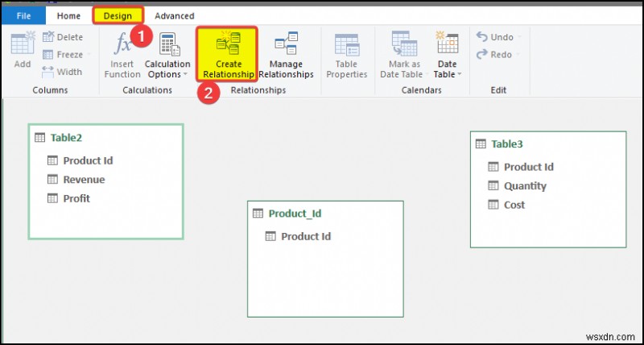644x345 pixels.
Task: Click column icon beside Profit
Action: [52, 198]
